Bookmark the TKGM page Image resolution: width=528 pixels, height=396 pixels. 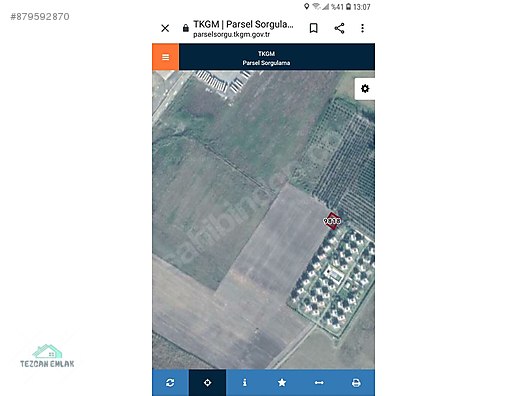pos(314,28)
